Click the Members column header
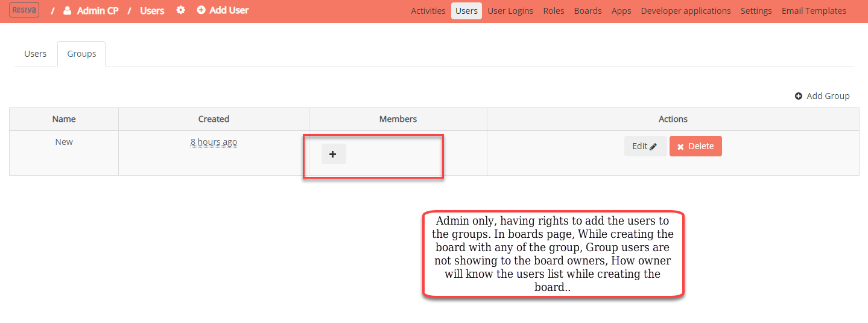This screenshot has height=323, width=868. (398, 119)
